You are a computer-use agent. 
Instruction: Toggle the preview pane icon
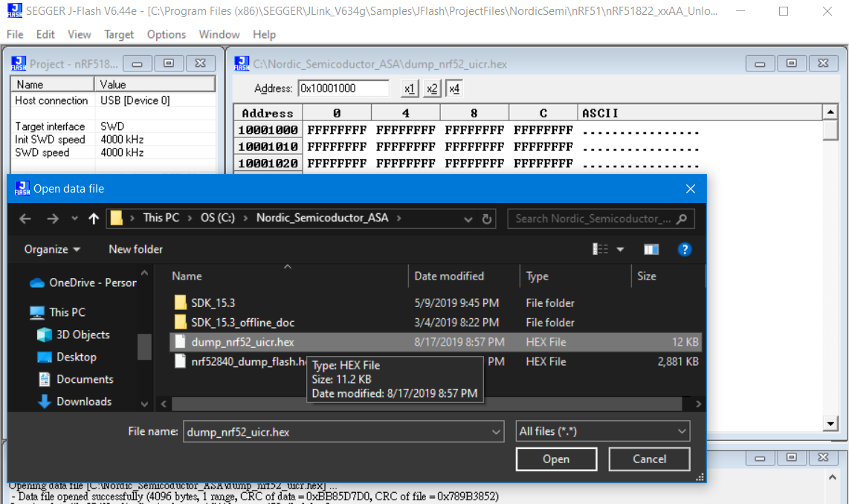(651, 249)
